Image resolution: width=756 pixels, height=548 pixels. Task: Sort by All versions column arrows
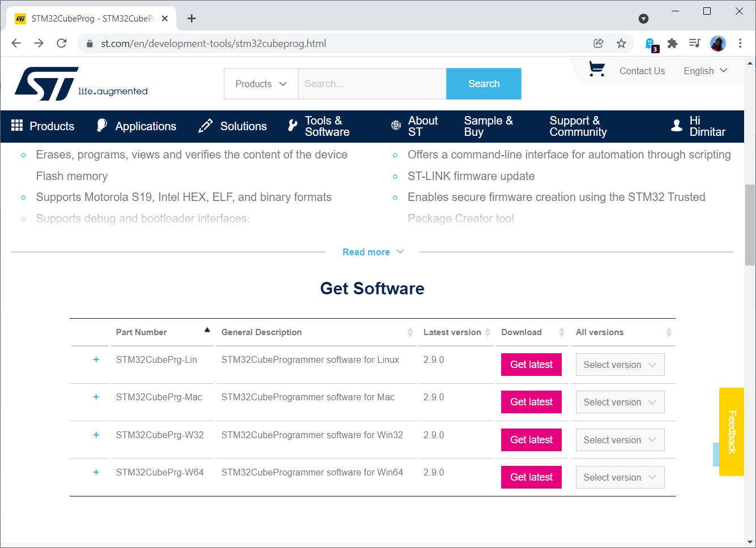tap(669, 332)
